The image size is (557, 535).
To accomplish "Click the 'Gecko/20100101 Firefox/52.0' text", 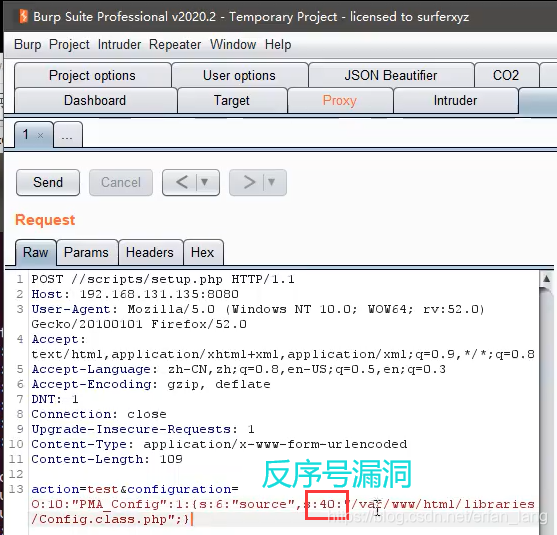I will coord(139,324).
